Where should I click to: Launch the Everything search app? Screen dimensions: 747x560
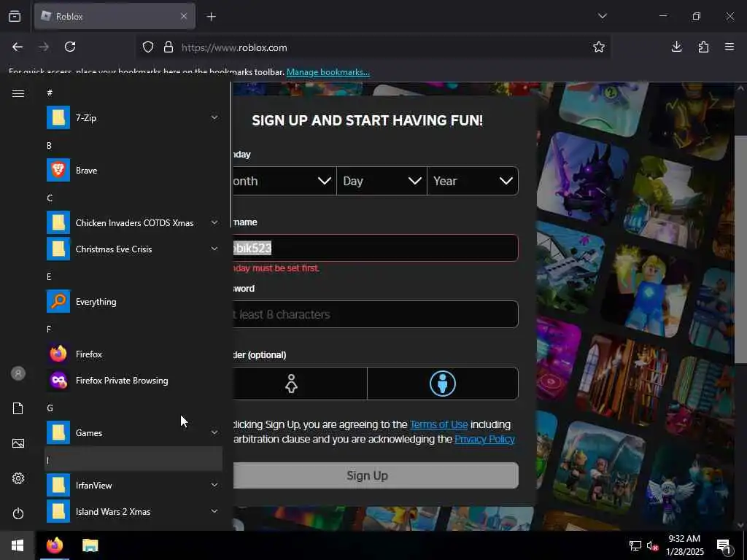point(133,301)
